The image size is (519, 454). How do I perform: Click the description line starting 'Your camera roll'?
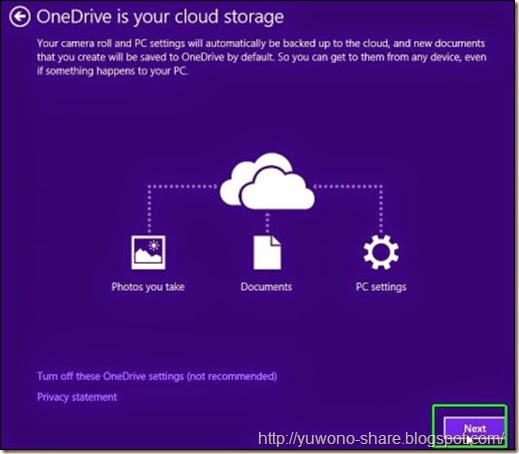[261, 43]
